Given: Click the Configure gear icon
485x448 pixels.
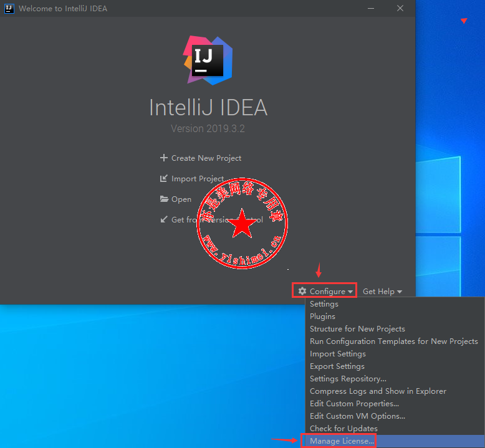Looking at the screenshot, I should pos(302,291).
